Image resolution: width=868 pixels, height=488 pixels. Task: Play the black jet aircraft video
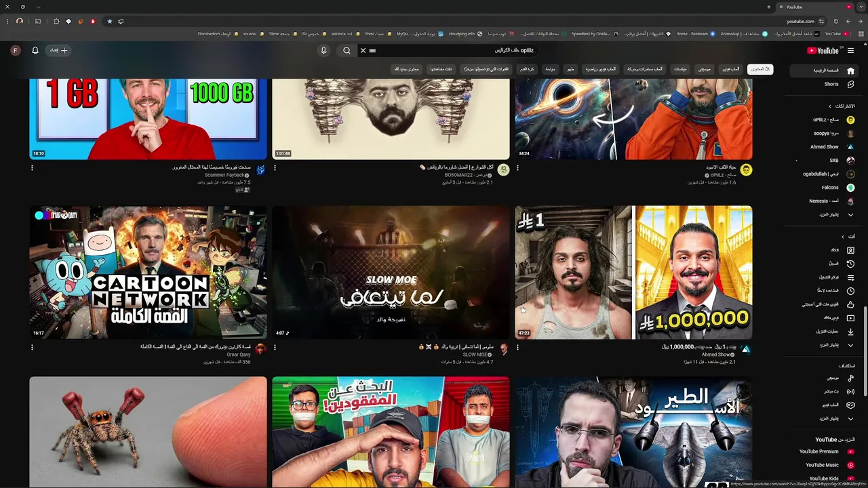tap(633, 432)
